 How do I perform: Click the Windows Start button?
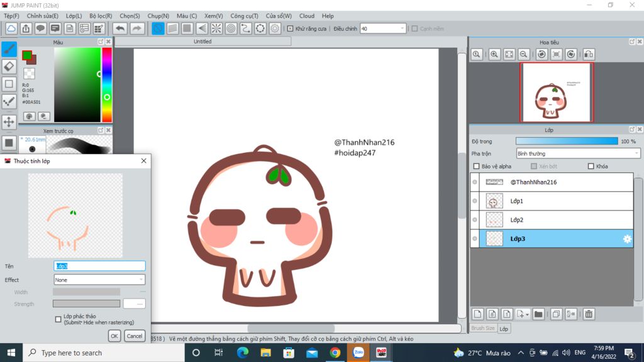click(x=11, y=353)
